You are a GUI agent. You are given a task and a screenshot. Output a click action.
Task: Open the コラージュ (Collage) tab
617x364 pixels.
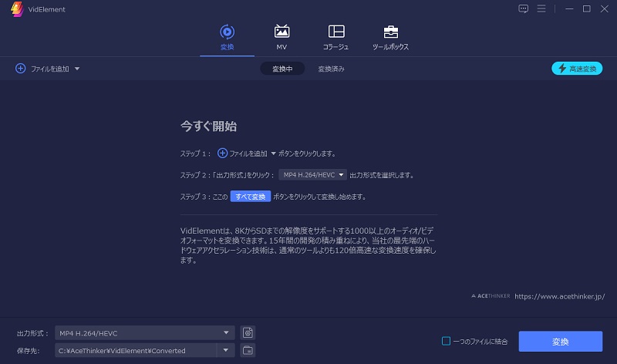coord(335,38)
